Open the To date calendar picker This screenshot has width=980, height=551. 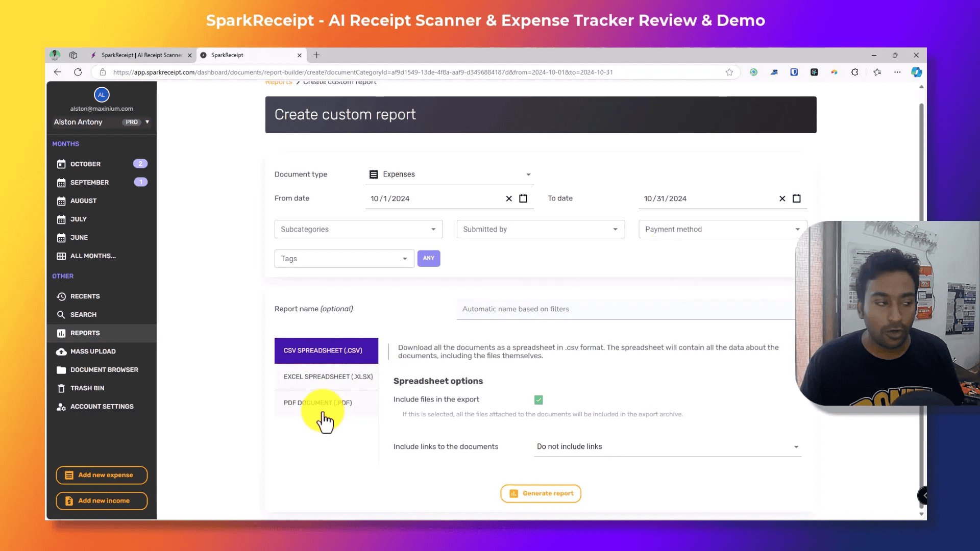pos(796,198)
